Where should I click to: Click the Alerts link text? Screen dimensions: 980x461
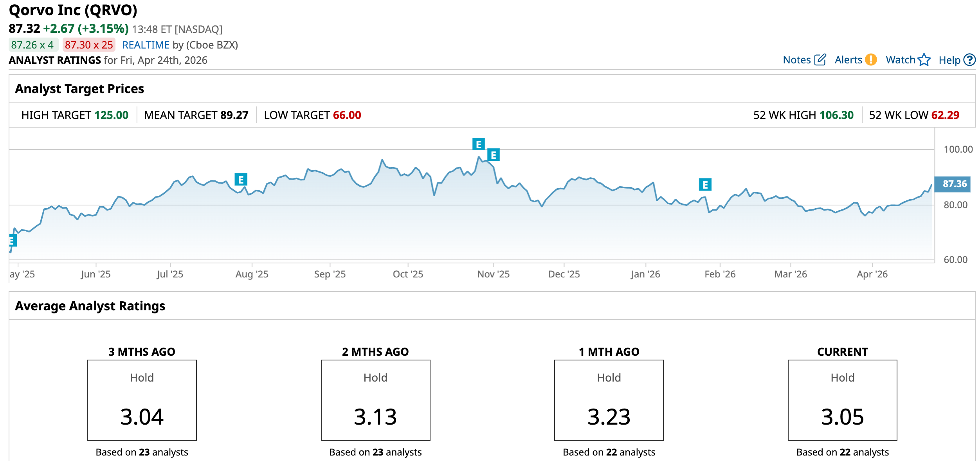pyautogui.click(x=848, y=60)
